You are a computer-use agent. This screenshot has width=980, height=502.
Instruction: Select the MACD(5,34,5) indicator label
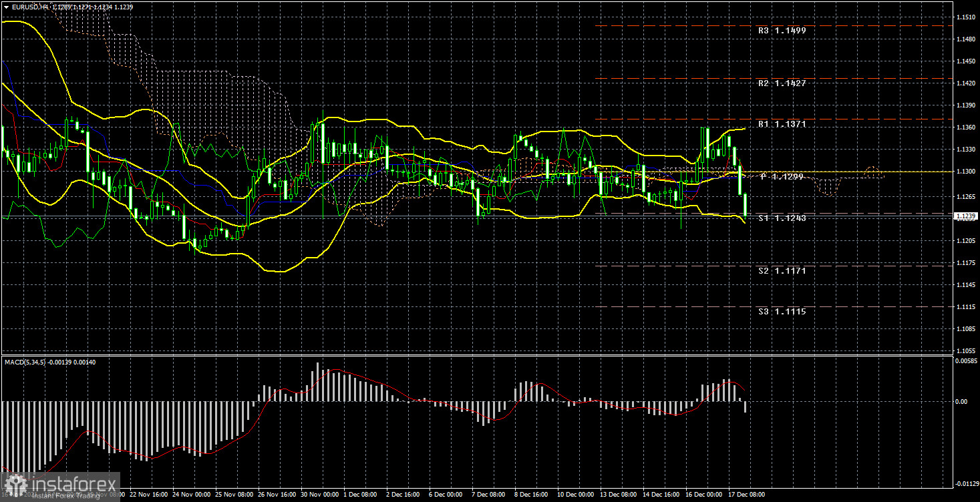point(25,362)
